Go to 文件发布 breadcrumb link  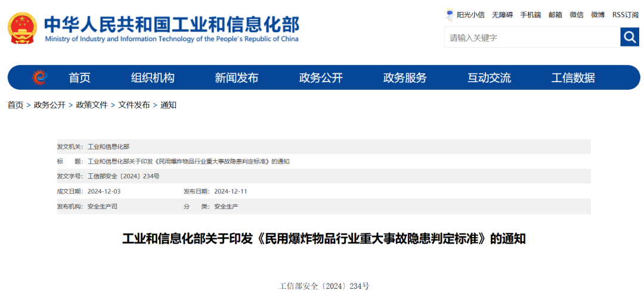tap(134, 105)
